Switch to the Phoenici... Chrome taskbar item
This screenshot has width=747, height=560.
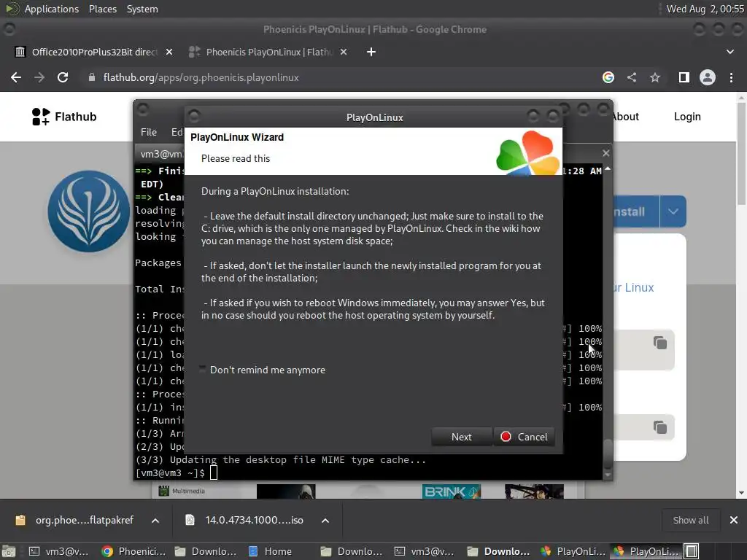[134, 551]
